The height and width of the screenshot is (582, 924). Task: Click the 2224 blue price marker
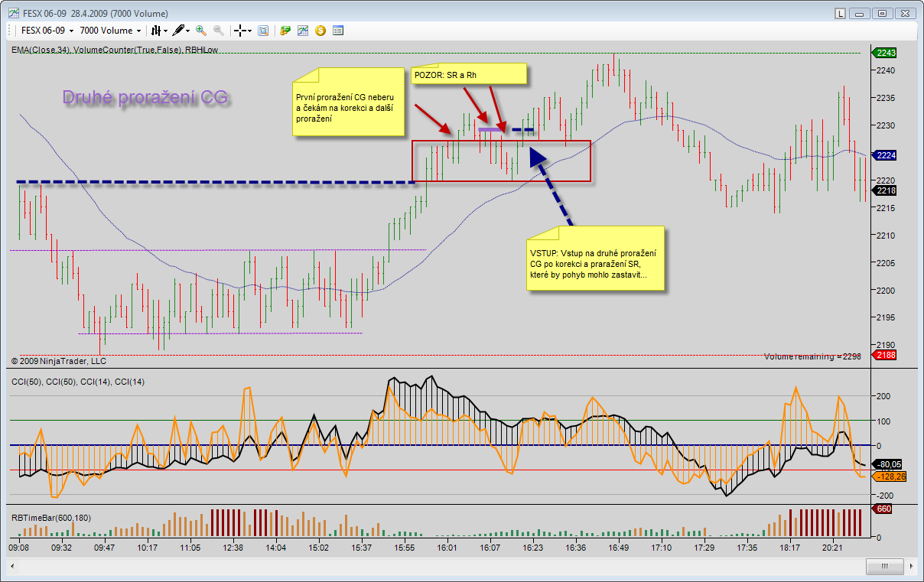click(x=885, y=155)
